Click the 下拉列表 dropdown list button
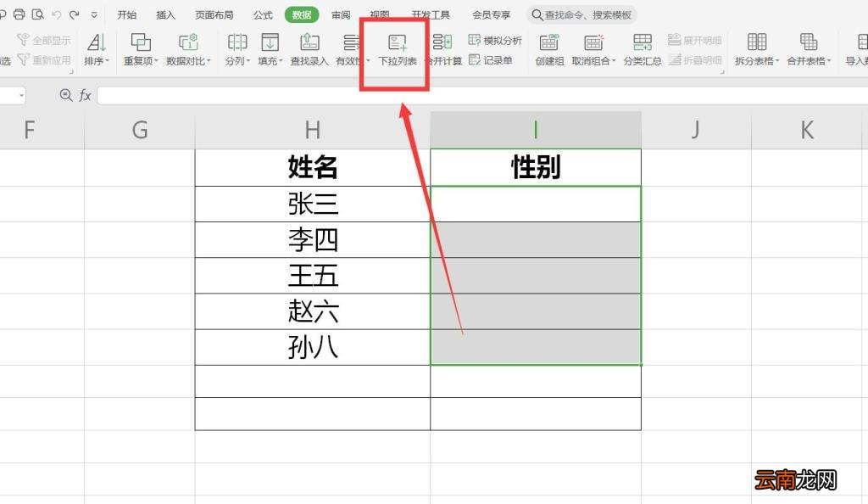Image resolution: width=868 pixels, height=504 pixels. click(x=398, y=50)
